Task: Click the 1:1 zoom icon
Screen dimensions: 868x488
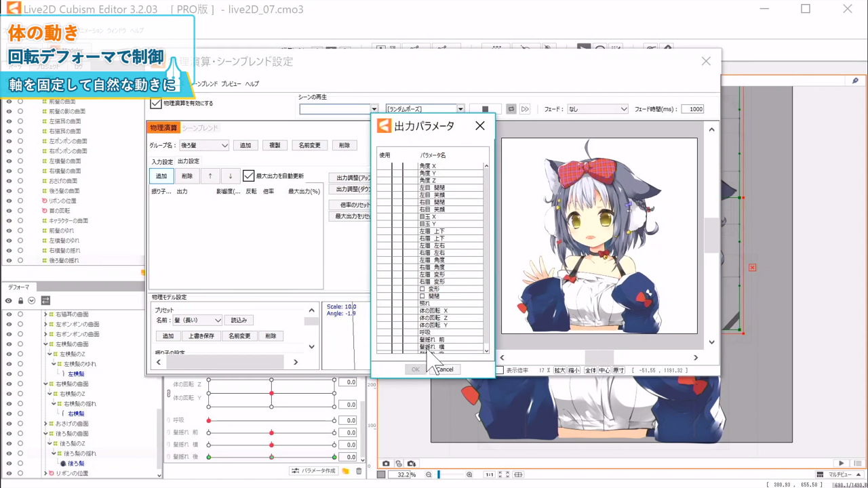Action: click(490, 475)
